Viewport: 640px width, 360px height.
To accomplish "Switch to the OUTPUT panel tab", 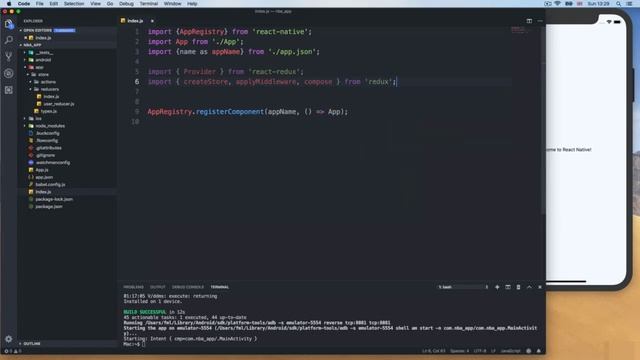I will click(158, 287).
